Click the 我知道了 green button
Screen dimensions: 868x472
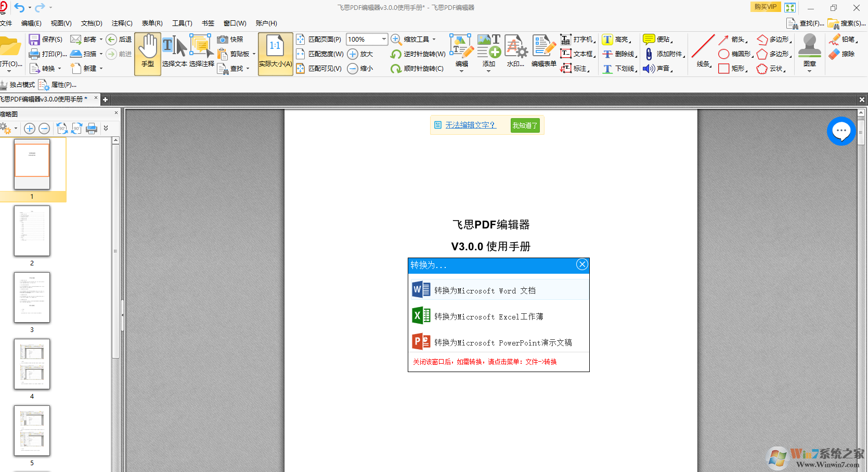[x=524, y=125]
